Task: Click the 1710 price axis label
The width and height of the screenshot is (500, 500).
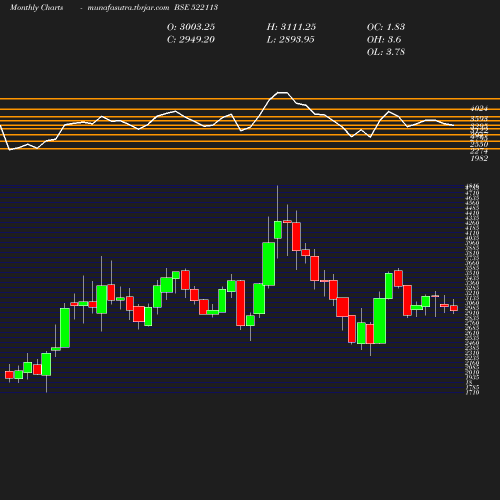Action: 472,393
